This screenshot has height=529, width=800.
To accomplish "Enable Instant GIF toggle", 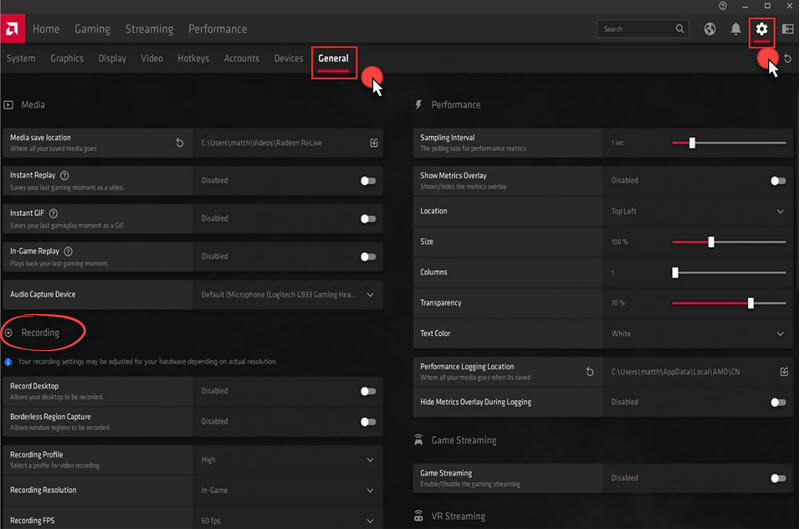I will 368,219.
